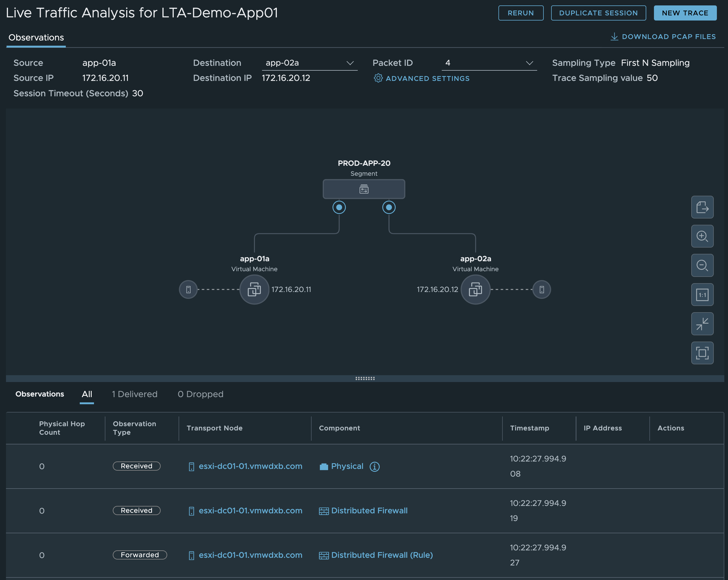Viewport: 728px width, 580px height.
Task: Click the right segment port radio circle
Action: [x=389, y=207]
